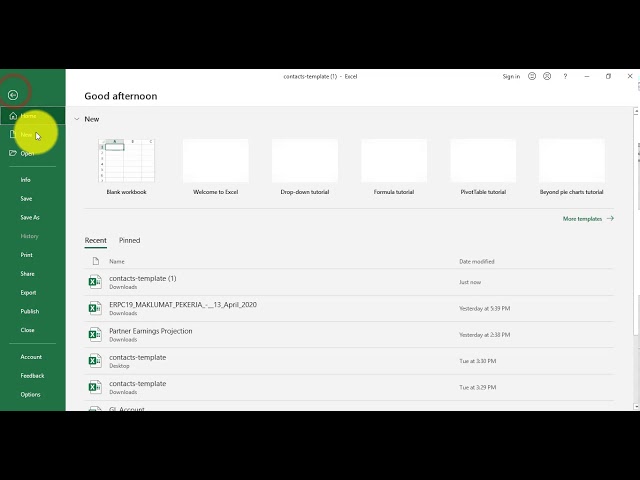Image resolution: width=640 pixels, height=480 pixels.
Task: Click Save in the sidebar
Action: (x=26, y=198)
